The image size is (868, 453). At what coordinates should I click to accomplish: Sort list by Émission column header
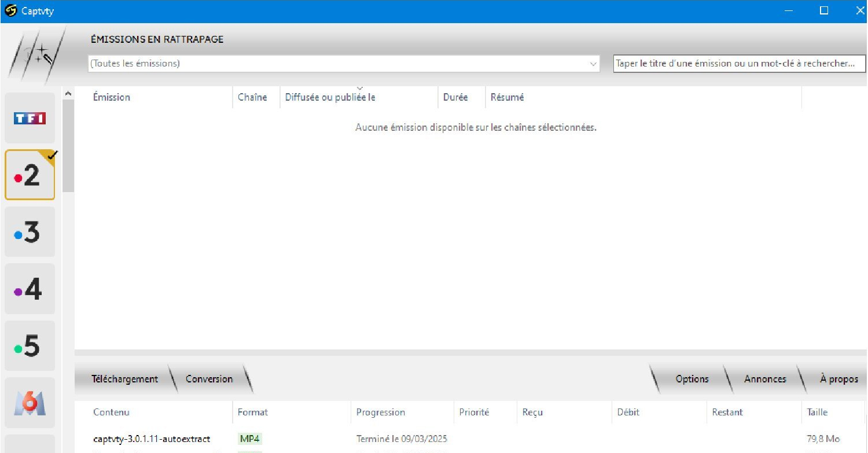[x=112, y=97]
